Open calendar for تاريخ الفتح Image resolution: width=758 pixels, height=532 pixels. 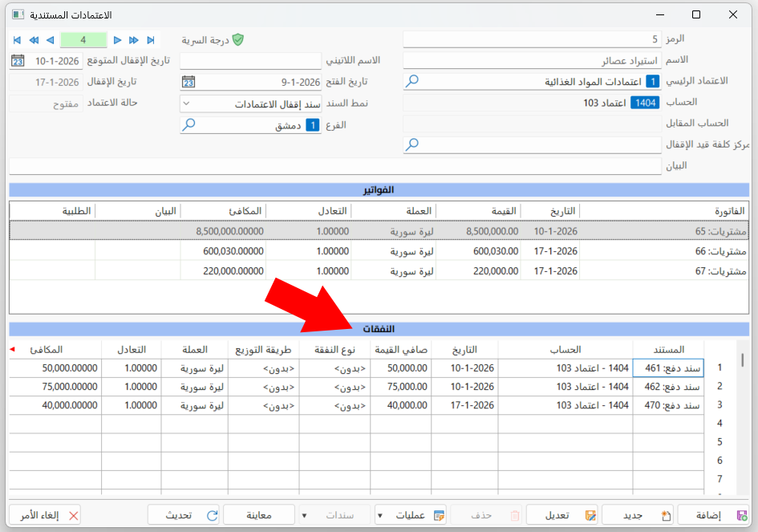tap(188, 82)
